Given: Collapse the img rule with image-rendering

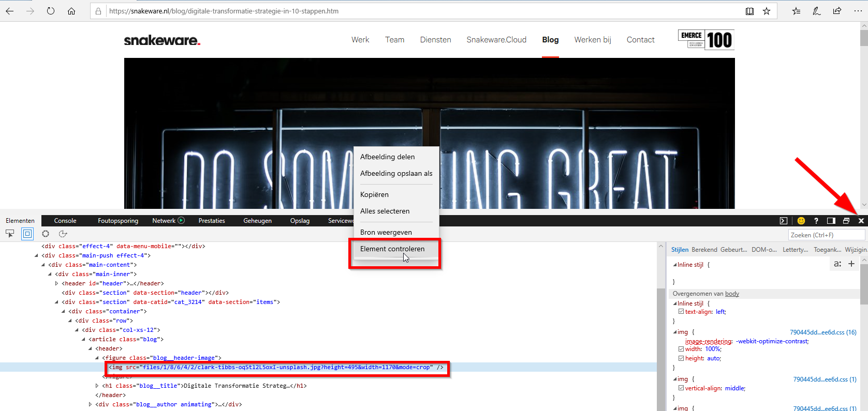Looking at the screenshot, I should coord(675,332).
